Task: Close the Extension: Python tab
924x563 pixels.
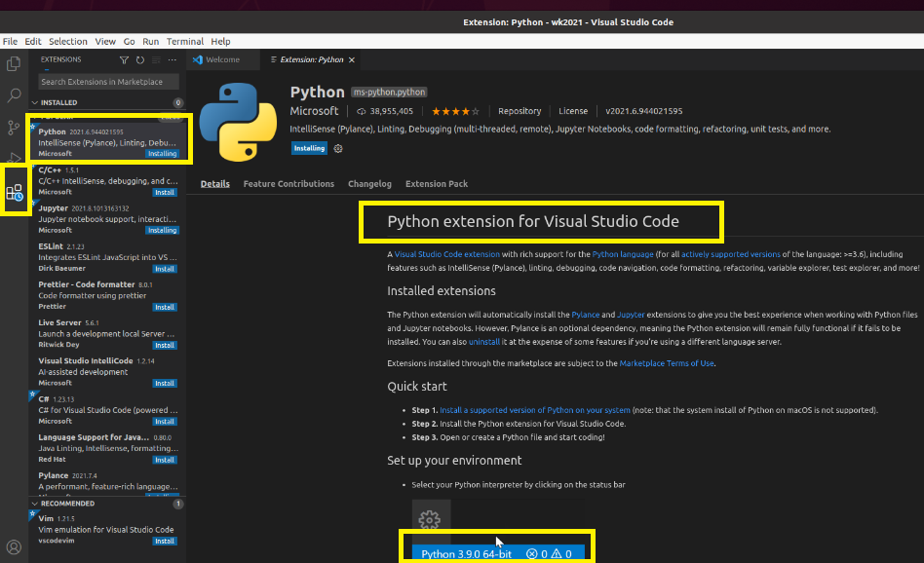Action: point(352,60)
